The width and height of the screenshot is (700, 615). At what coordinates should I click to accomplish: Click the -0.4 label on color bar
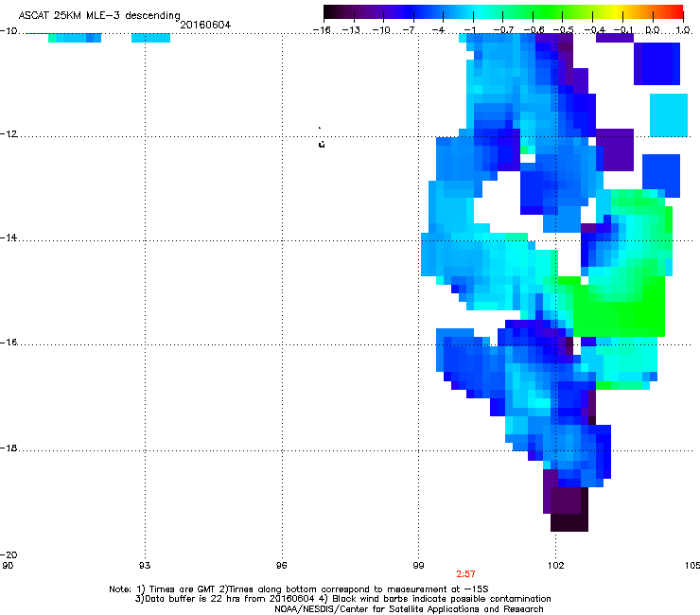[x=595, y=30]
